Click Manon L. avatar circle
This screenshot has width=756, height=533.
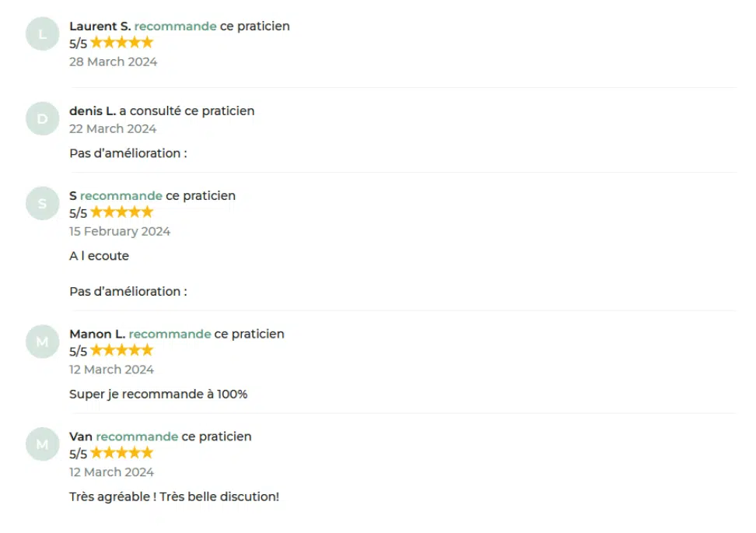pos(43,342)
